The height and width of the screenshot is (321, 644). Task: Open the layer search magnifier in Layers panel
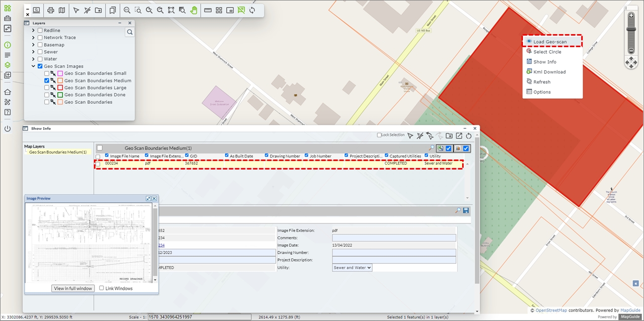(130, 32)
